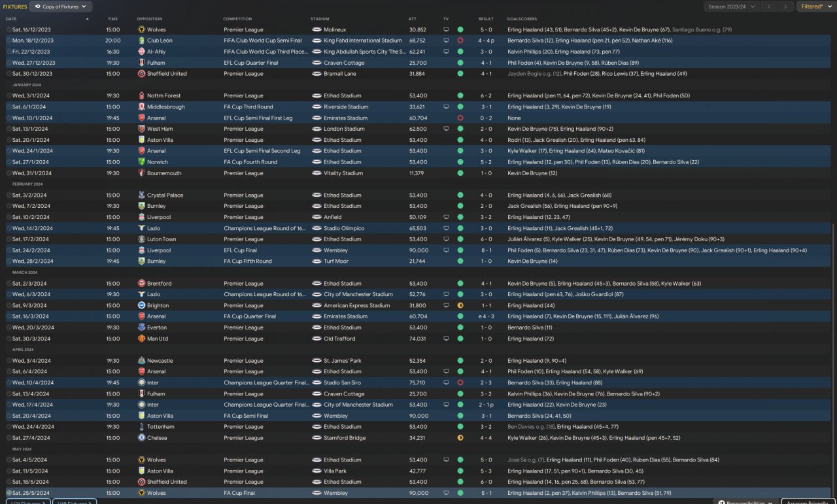Click the yellow draw indicator on the Brighton row
This screenshot has height=504, width=837.
(460, 306)
